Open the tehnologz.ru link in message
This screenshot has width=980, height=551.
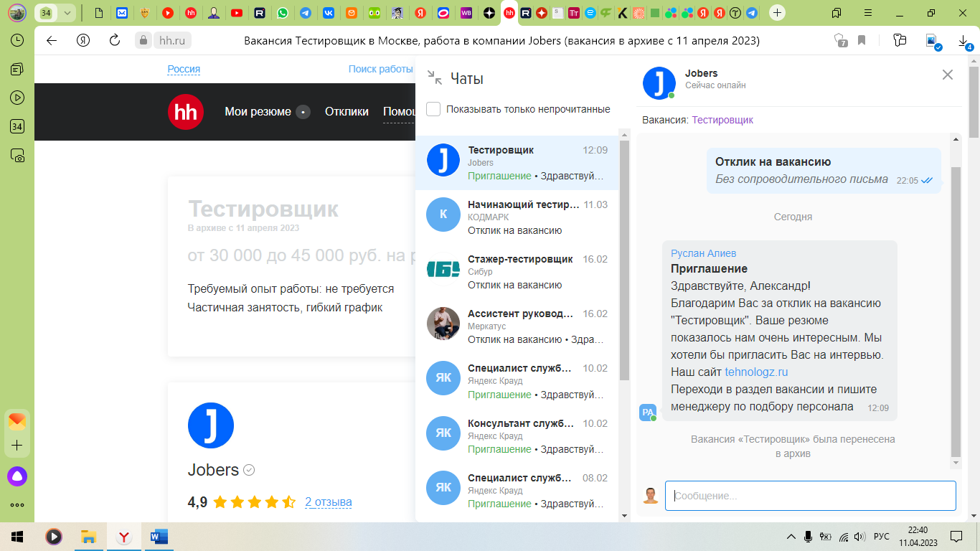[756, 372]
